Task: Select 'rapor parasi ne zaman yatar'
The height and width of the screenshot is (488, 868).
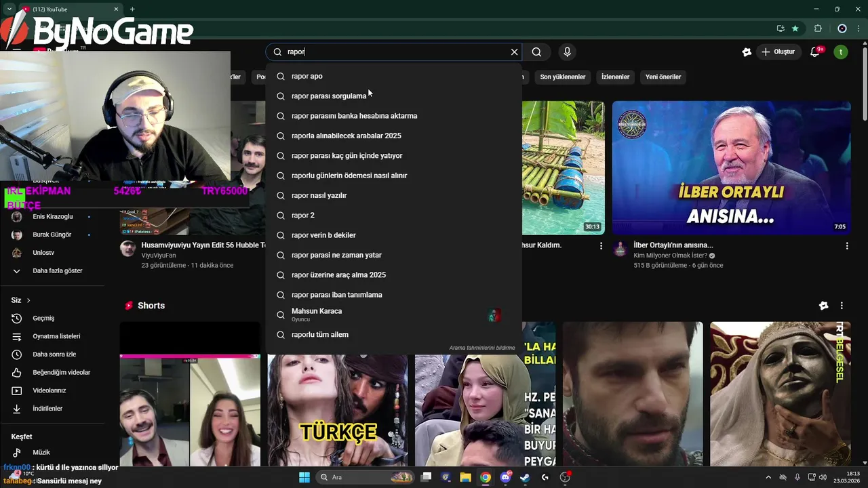Action: point(394,255)
